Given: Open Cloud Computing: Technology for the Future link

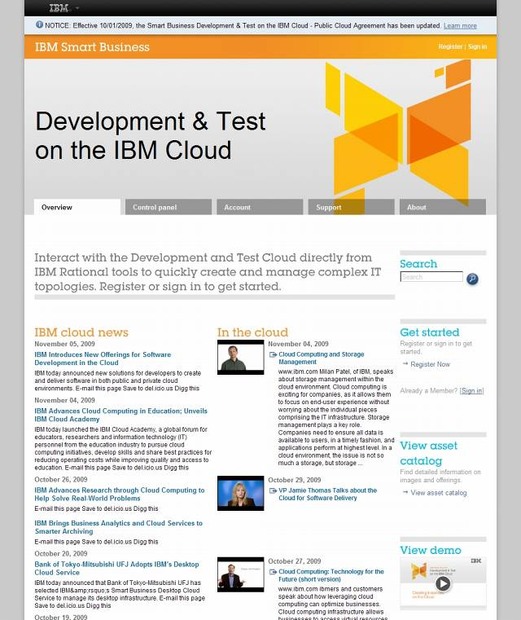Looking at the screenshot, I should click(x=331, y=575).
